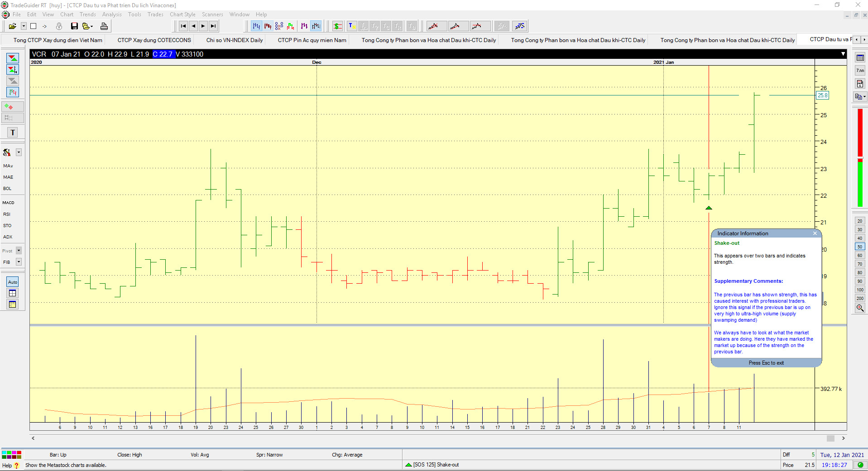
Task: Click the MACD indicator button
Action: click(9, 203)
